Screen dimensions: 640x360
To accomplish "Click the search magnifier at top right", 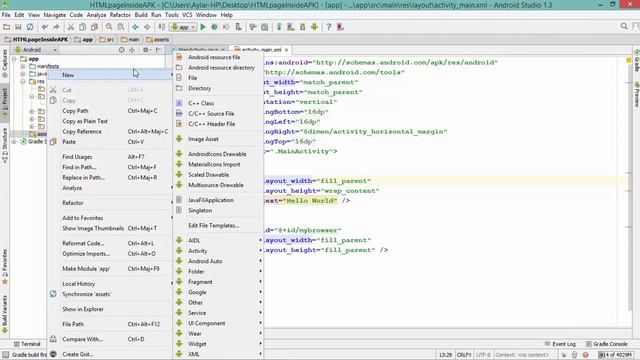I will [x=624, y=27].
